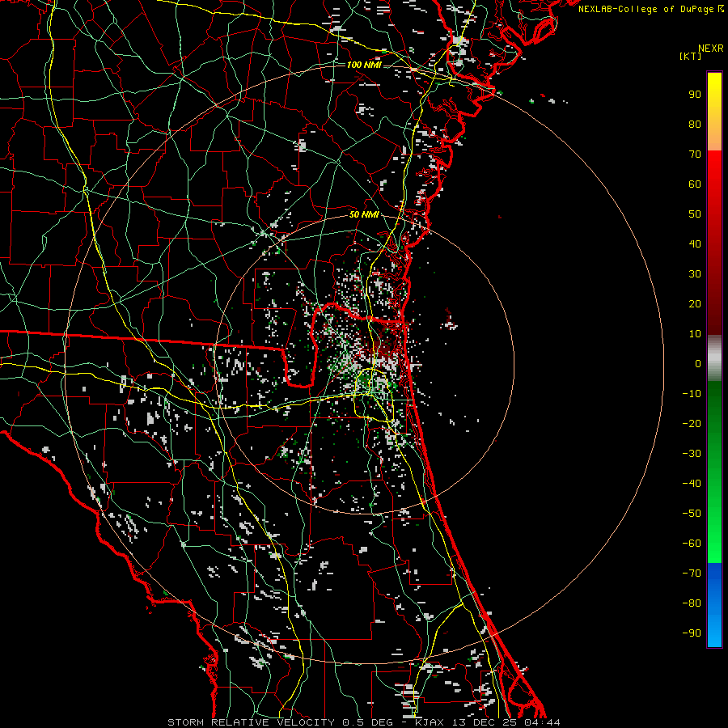Click the [KT] units label
The height and width of the screenshot is (728, 728).
click(691, 57)
